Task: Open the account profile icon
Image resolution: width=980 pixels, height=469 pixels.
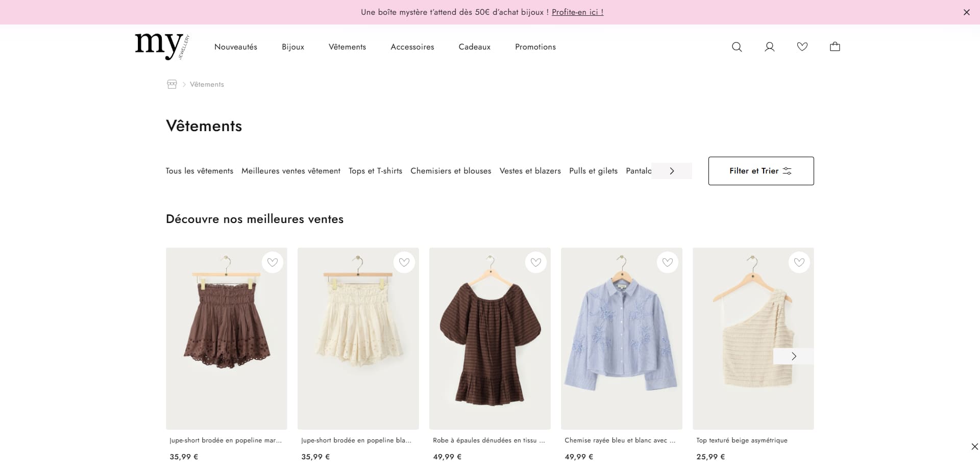Action: [769, 47]
